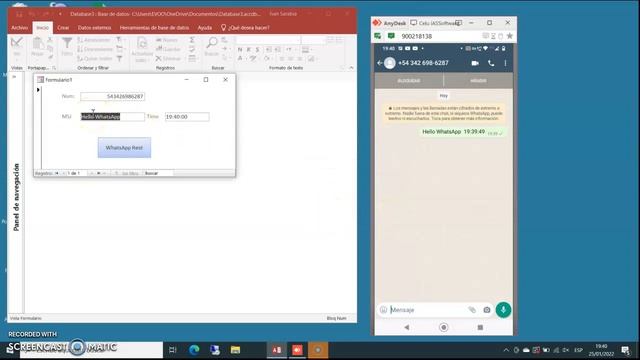Go to first record in navigation bar
Image resolution: width=640 pixels, height=360 pixels.
(57, 173)
